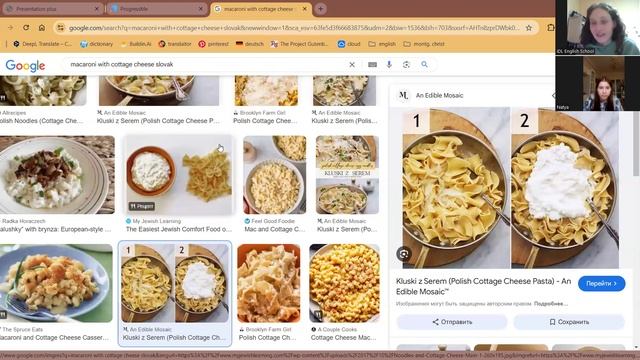Open the extensions puzzle icon

tap(551, 28)
